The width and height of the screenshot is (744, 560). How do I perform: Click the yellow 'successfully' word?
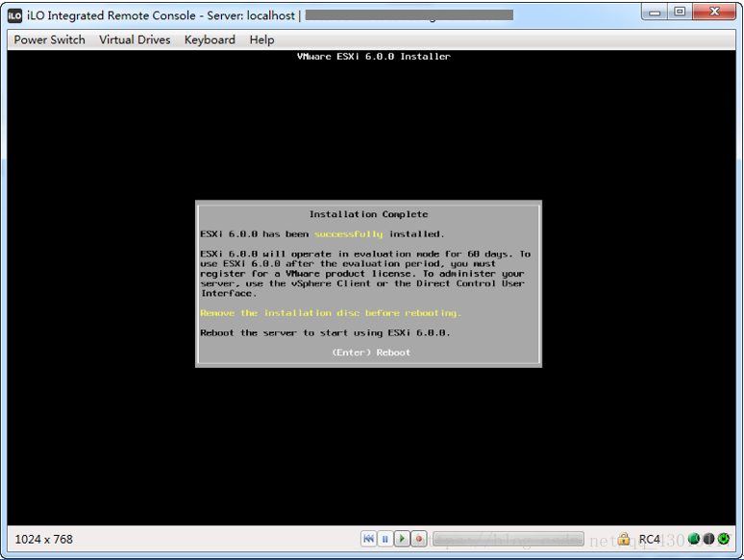click(348, 234)
